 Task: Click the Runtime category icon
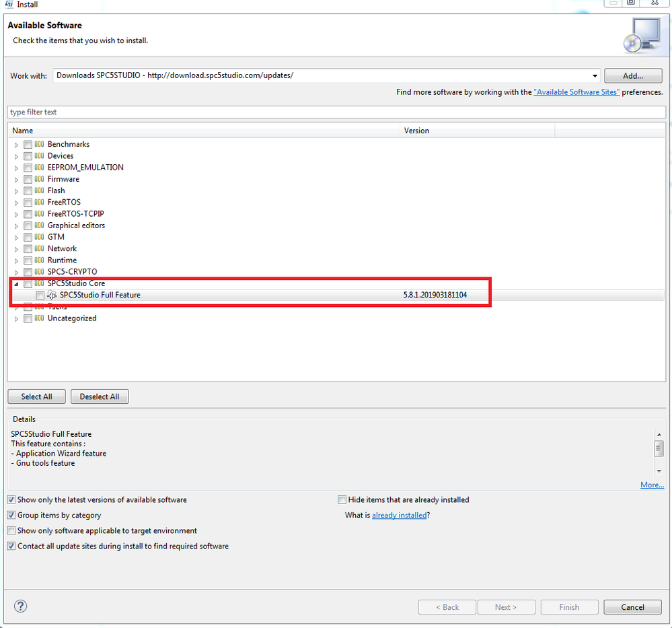point(39,260)
